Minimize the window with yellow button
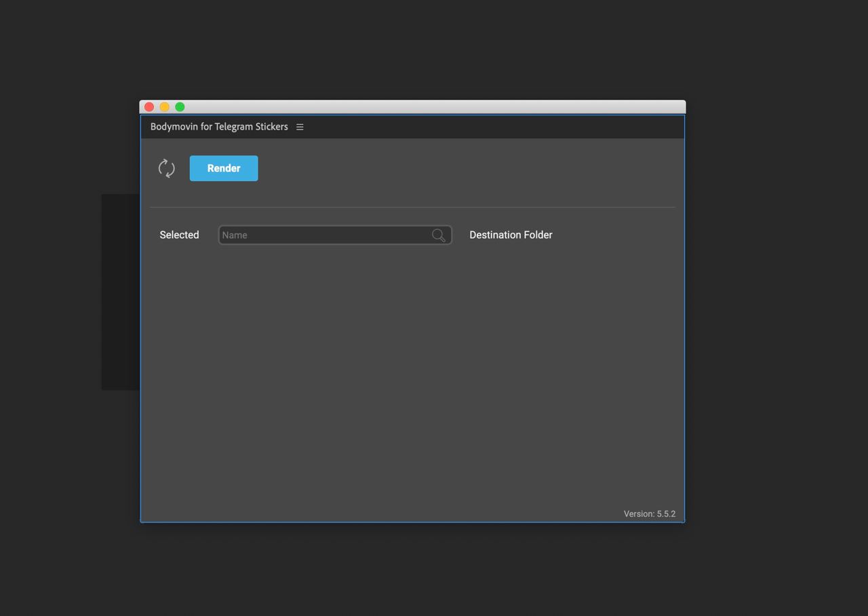Screen dimensions: 868x616 pyautogui.click(x=165, y=107)
